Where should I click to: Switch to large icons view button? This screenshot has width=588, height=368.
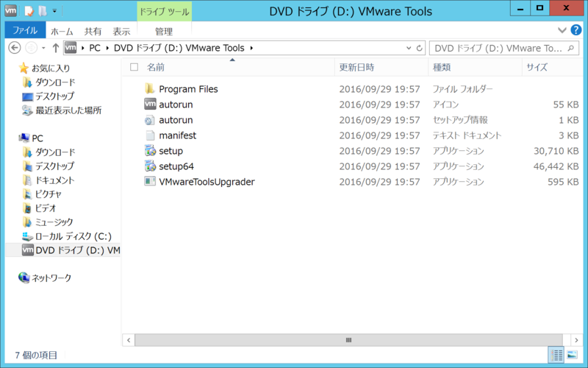pos(572,355)
